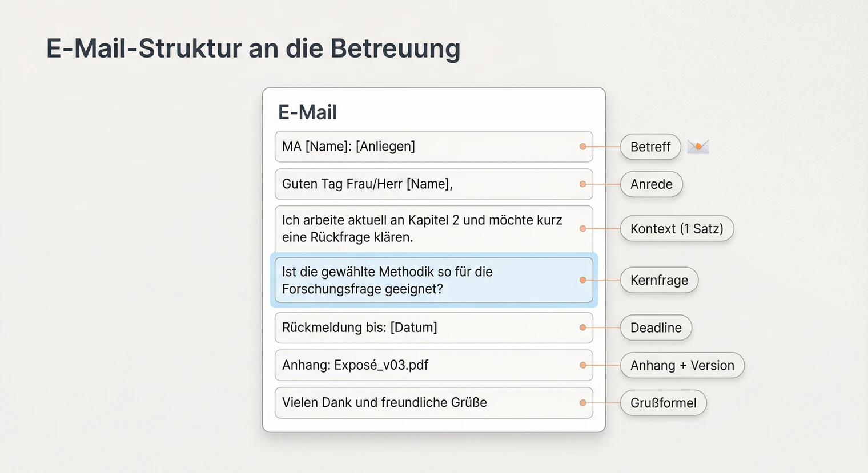Open the Deadline label details
The height and width of the screenshot is (473, 868).
pos(656,328)
